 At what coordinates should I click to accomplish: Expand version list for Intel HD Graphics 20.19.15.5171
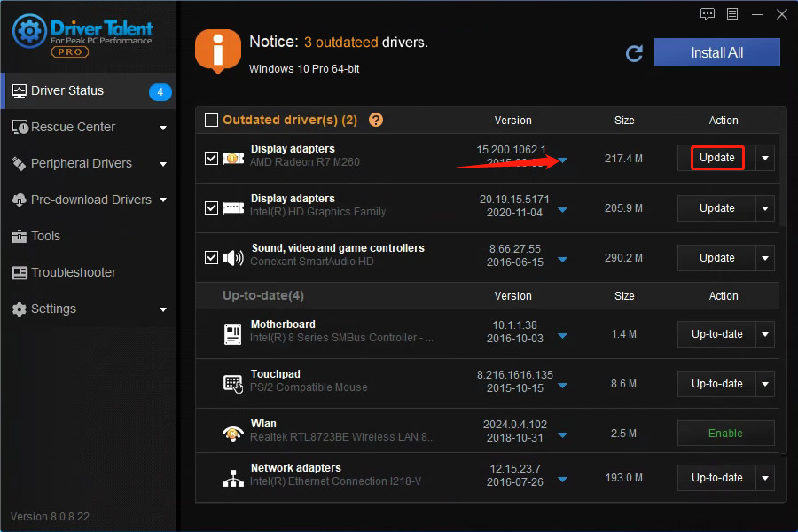[x=562, y=210]
